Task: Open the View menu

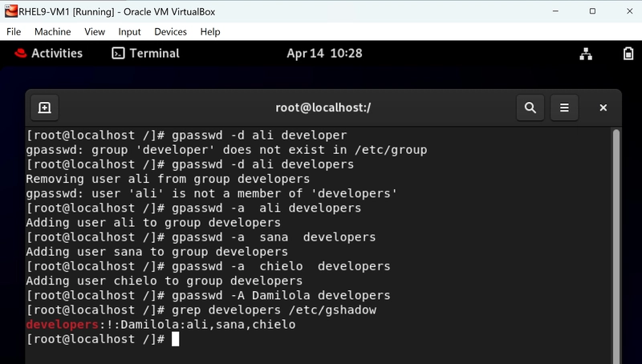Action: point(95,31)
